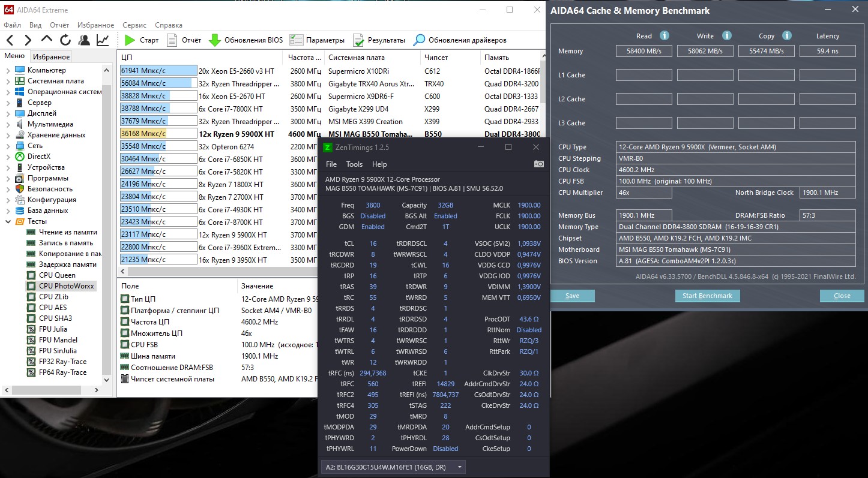This screenshot has height=478, width=868.
Task: Open the Help menu in ZenTimings
Action: [x=379, y=164]
